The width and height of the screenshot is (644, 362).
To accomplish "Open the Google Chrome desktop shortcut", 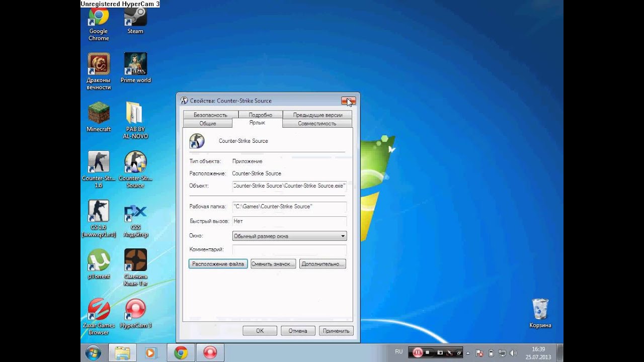I will point(99,24).
